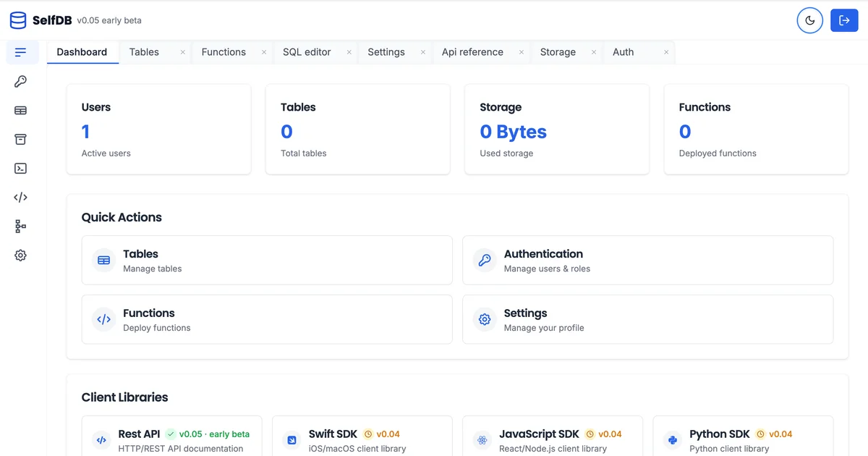Click the green check badge by Rest API
This screenshot has height=456, width=868.
point(171,434)
